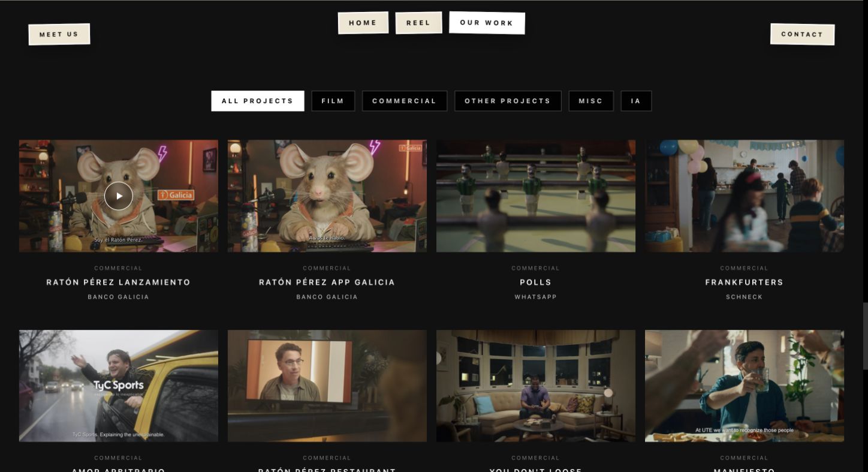
Task: Go to the Home page
Action: [x=363, y=23]
